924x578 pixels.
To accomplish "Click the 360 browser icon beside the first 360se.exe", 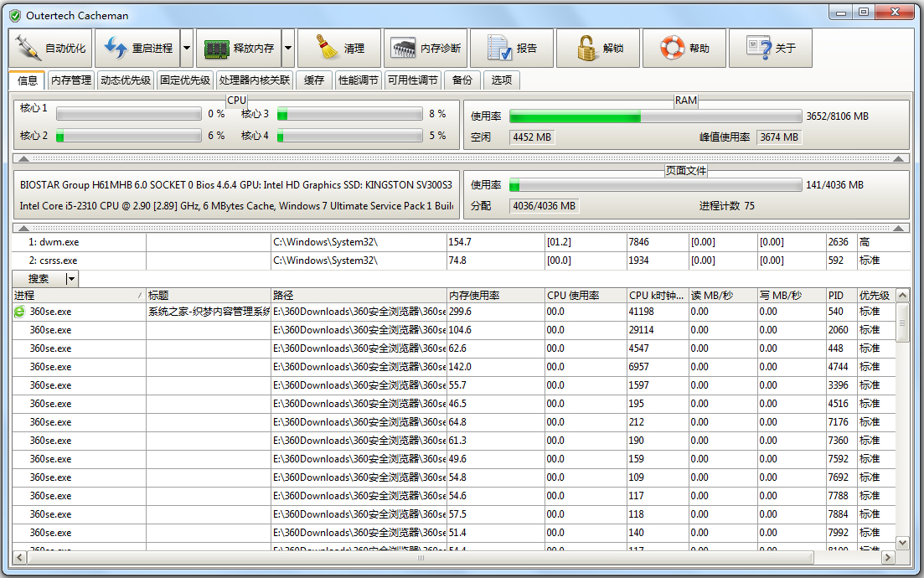I will click(x=19, y=312).
